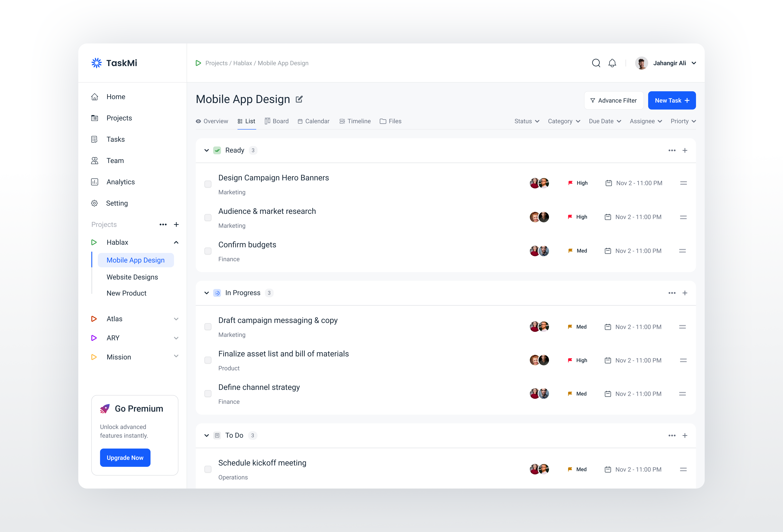Click the notifications bell icon
This screenshot has height=532, width=783.
(x=612, y=63)
